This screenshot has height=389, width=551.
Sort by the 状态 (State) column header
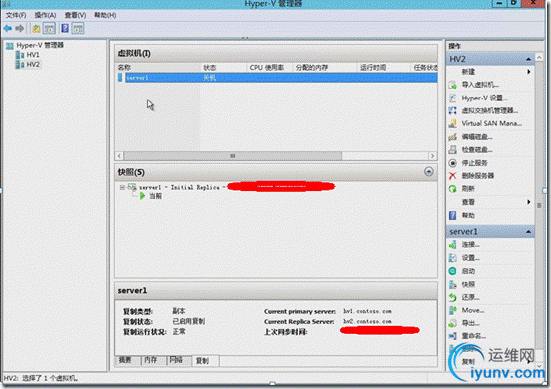tap(223, 67)
